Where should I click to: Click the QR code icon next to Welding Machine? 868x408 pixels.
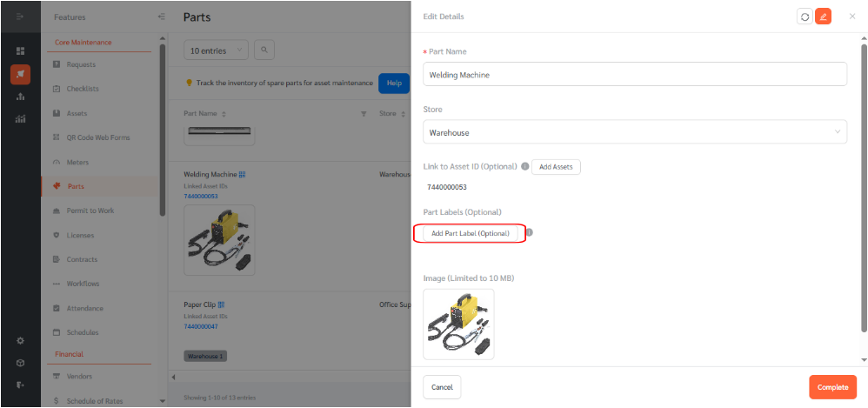pyautogui.click(x=243, y=174)
